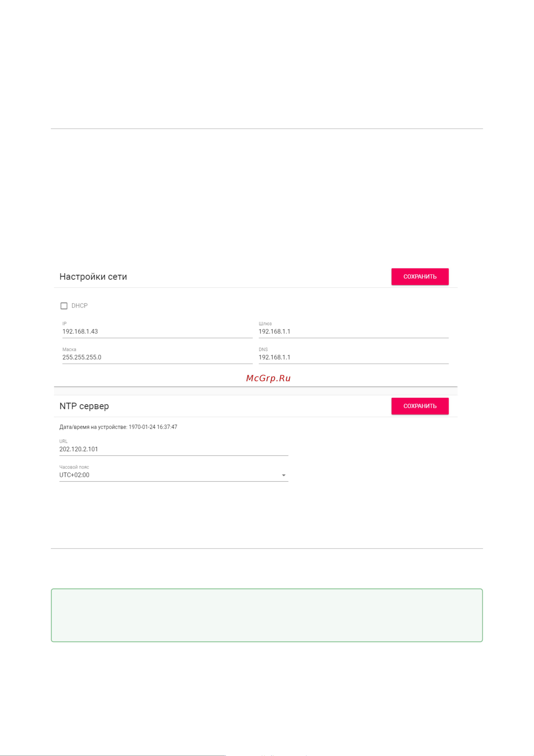Expand the timezone dropdown arrow
Screen dimensions: 534x756
[284, 475]
